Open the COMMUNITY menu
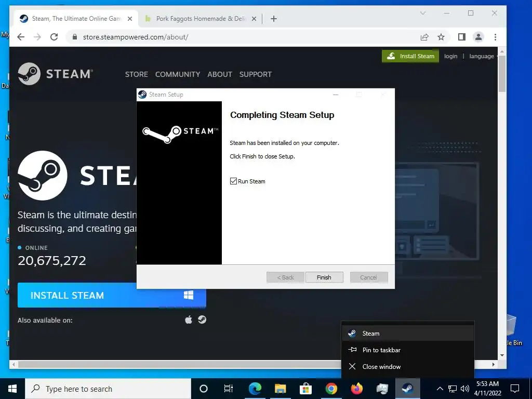 click(x=178, y=74)
